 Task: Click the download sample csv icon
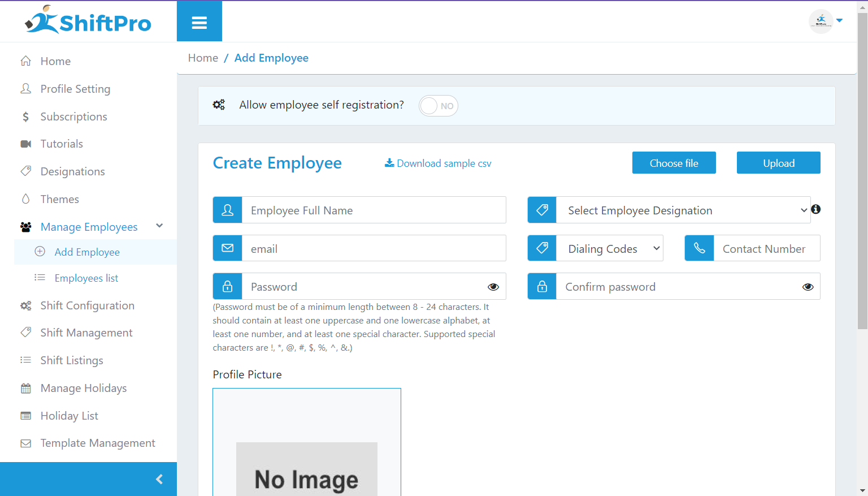click(x=389, y=163)
